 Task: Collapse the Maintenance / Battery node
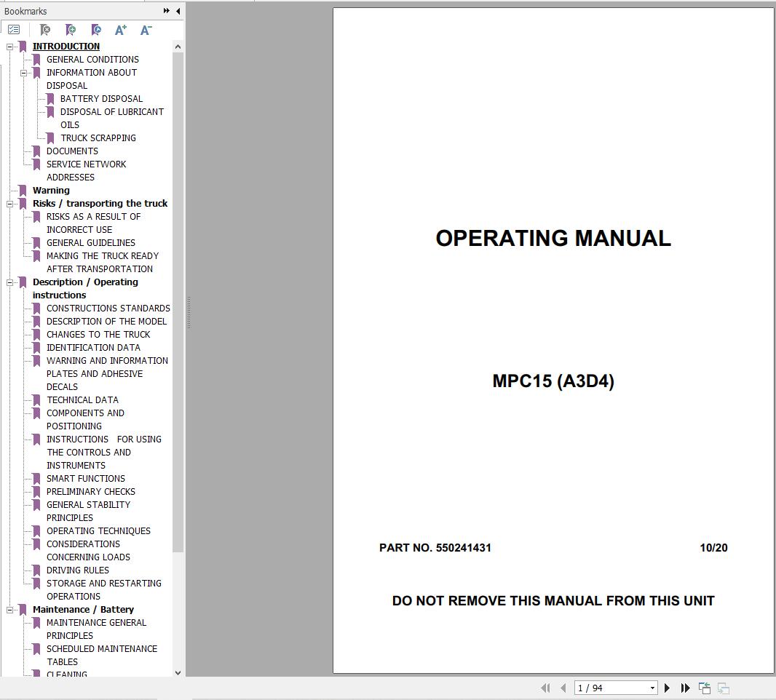coord(9,610)
